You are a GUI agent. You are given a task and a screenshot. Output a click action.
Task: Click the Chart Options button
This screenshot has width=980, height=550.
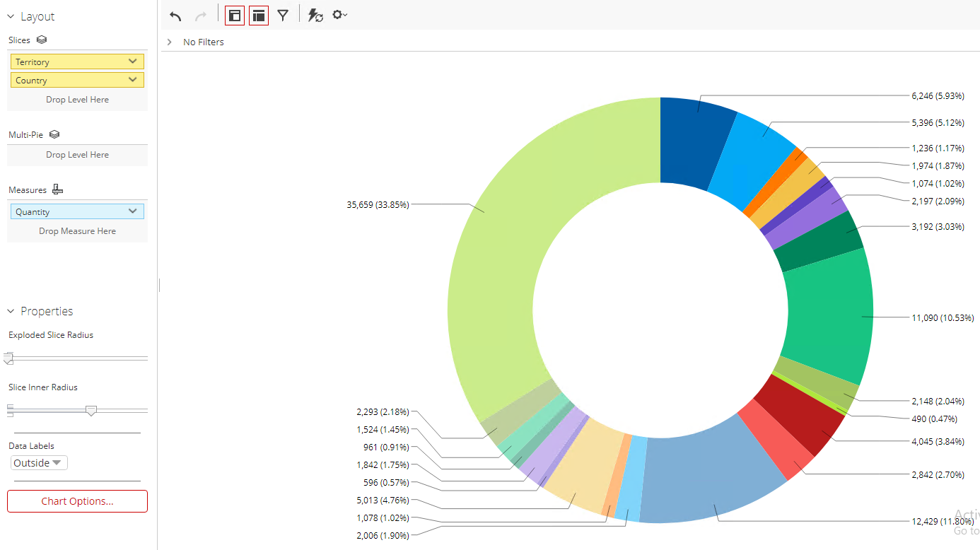(77, 501)
